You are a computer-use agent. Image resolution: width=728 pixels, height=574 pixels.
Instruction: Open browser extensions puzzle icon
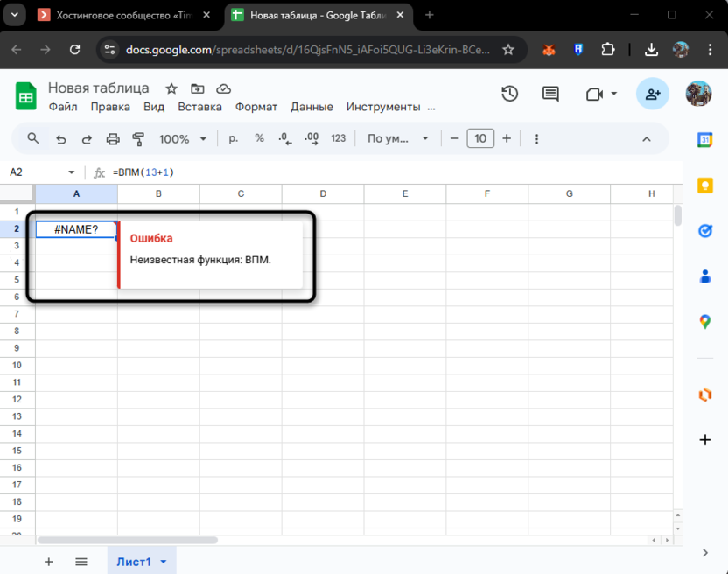pyautogui.click(x=607, y=49)
